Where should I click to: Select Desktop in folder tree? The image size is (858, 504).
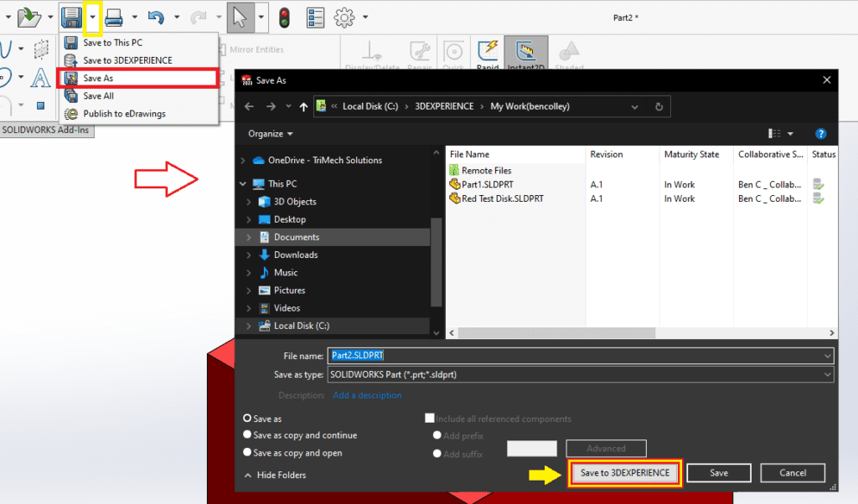289,219
